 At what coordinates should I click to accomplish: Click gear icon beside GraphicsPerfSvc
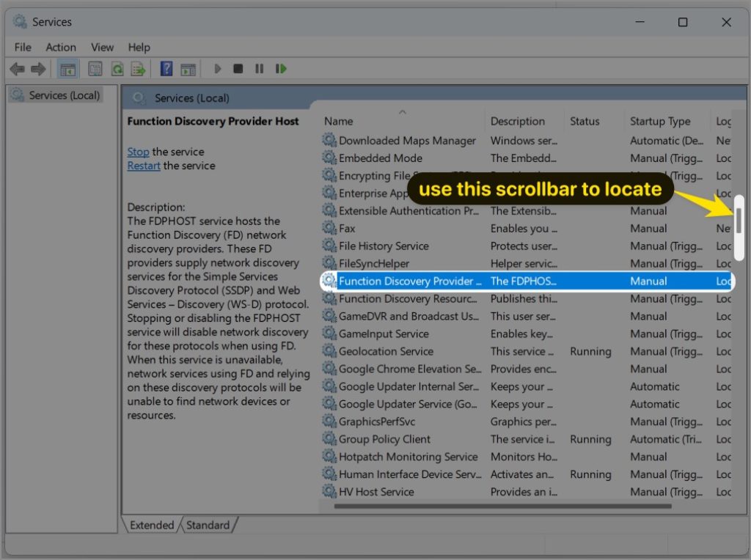(329, 421)
